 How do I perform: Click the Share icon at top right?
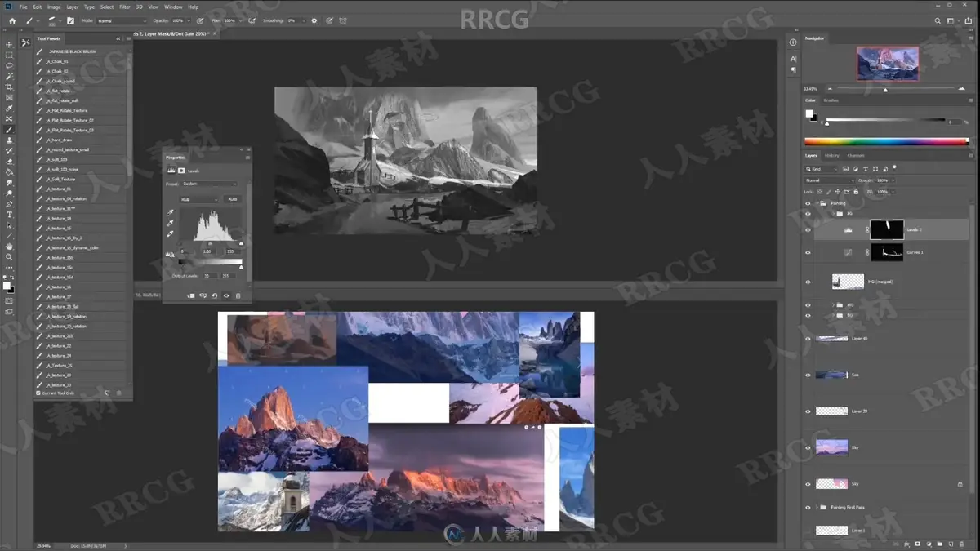tap(969, 20)
